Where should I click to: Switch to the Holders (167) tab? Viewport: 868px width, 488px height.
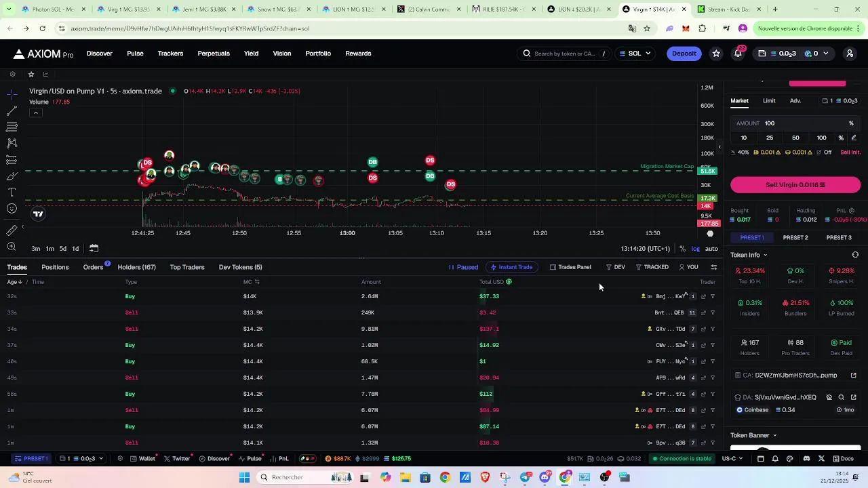pos(136,267)
